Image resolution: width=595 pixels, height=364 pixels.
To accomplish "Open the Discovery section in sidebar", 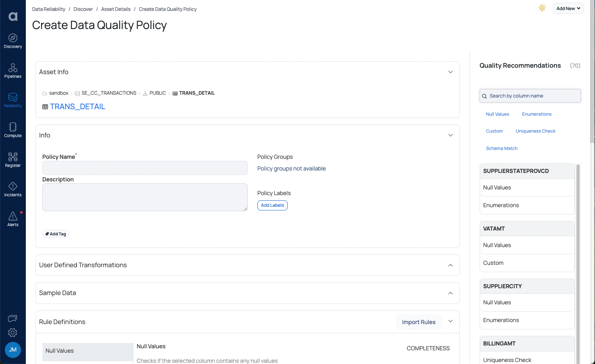I will point(13,41).
